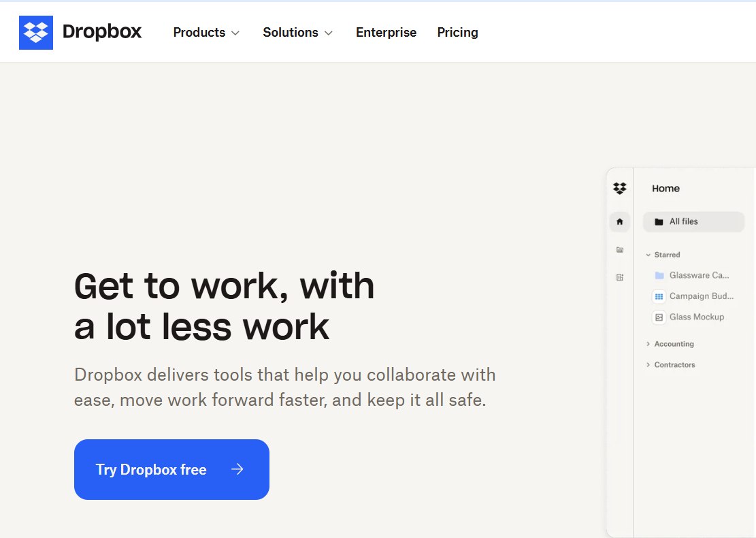
Task: Go to the Enterprise page
Action: pyautogui.click(x=386, y=32)
